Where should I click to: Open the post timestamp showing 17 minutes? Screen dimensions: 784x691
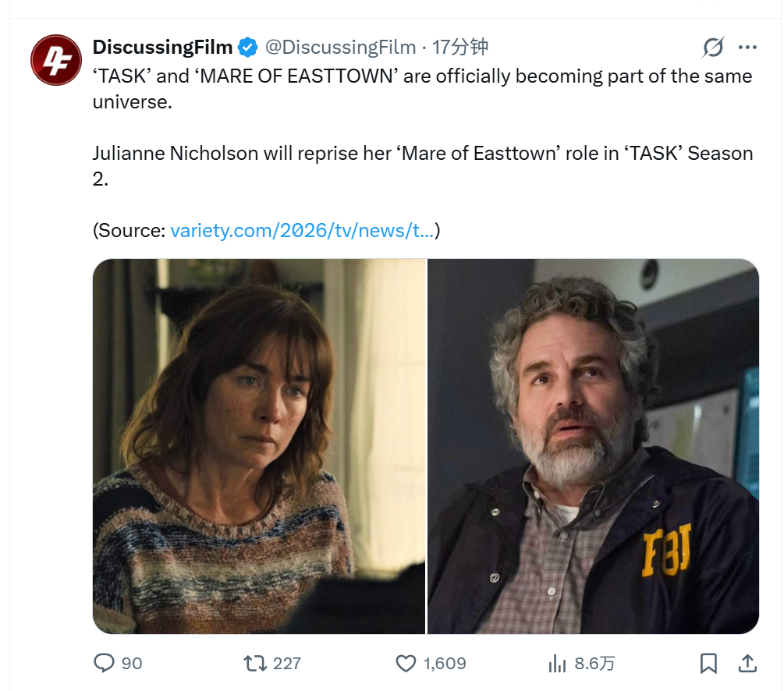(x=459, y=47)
